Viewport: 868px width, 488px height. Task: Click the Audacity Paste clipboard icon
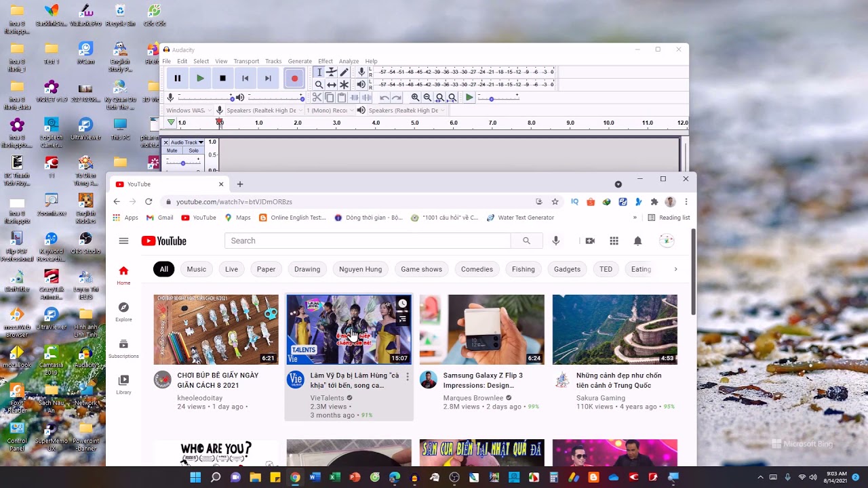coord(342,98)
